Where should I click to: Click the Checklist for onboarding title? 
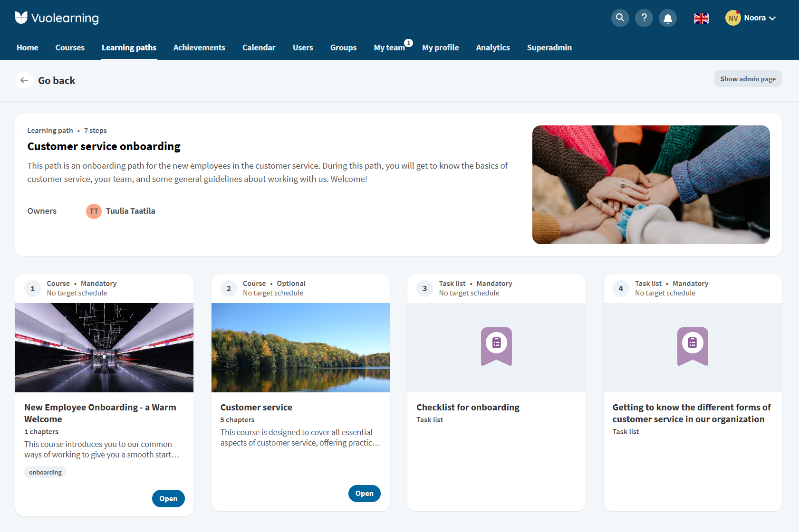[468, 407]
